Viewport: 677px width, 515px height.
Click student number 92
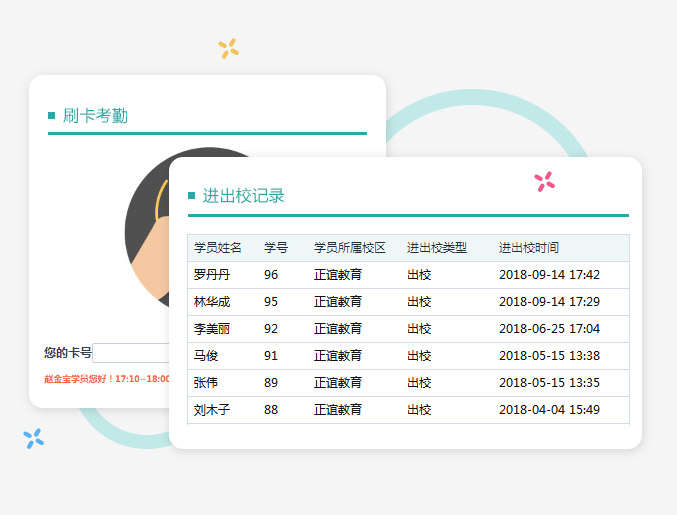point(271,329)
